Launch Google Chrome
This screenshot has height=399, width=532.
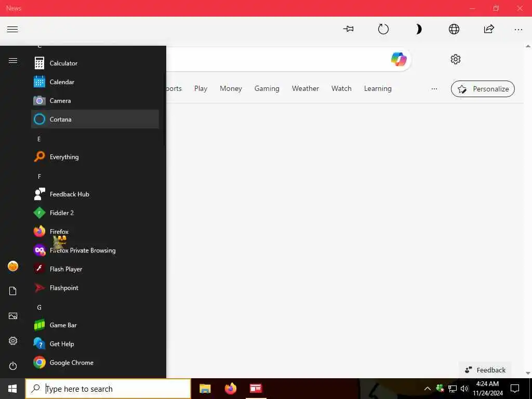click(x=95, y=362)
